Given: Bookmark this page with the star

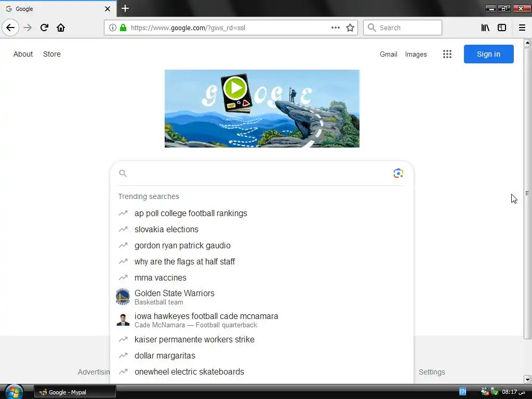Looking at the screenshot, I should click(x=350, y=28).
